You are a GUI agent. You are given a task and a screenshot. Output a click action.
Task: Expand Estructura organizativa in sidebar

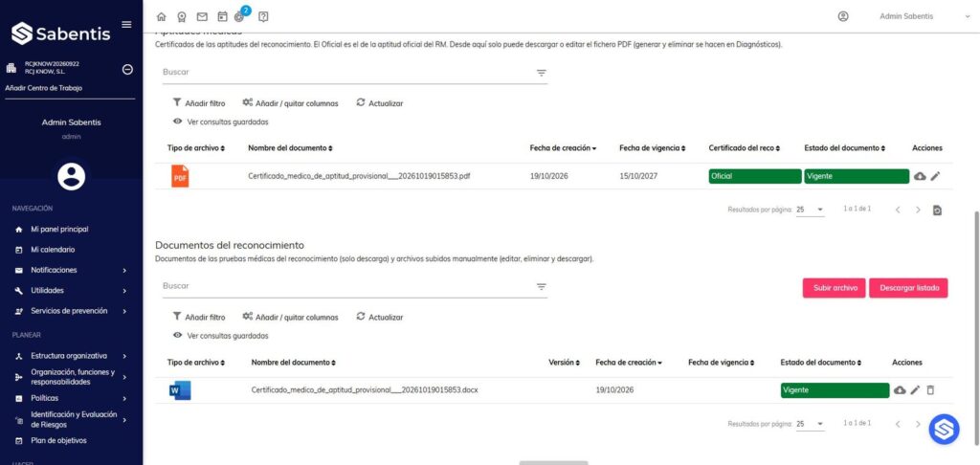(71, 356)
